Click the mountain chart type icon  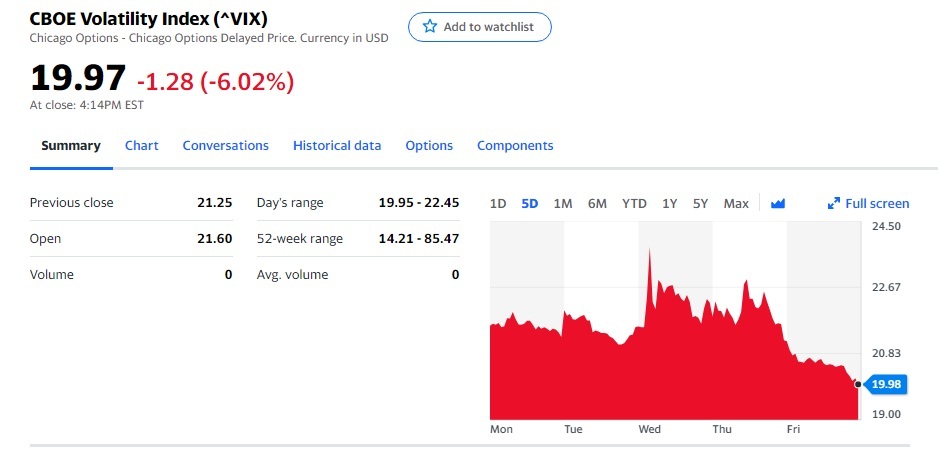point(778,204)
